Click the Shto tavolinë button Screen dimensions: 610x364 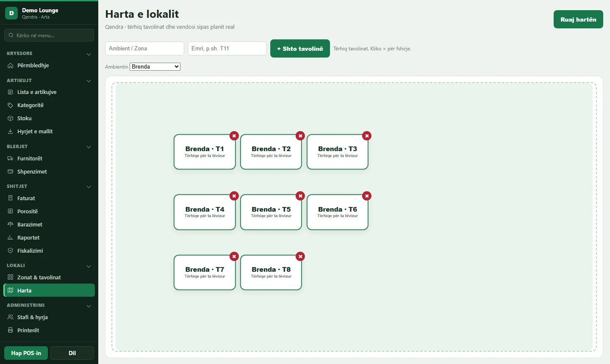[300, 49]
